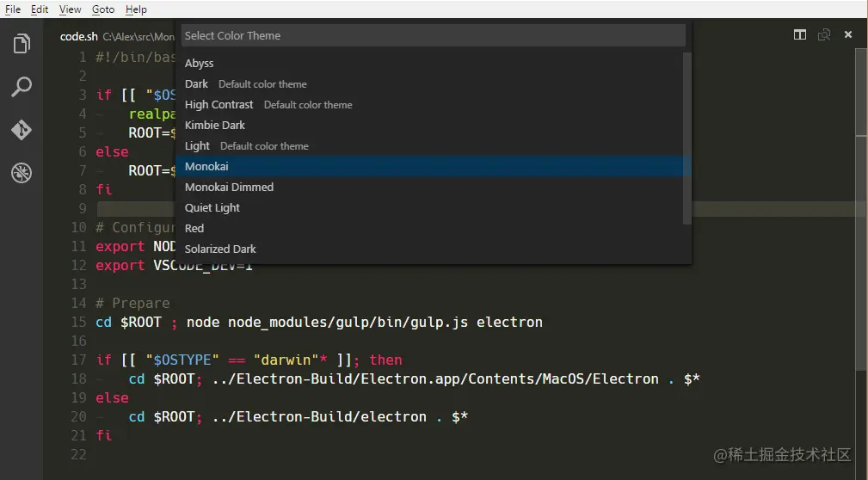Click the "else" keyword on line 6
868x480 pixels.
tap(112, 151)
